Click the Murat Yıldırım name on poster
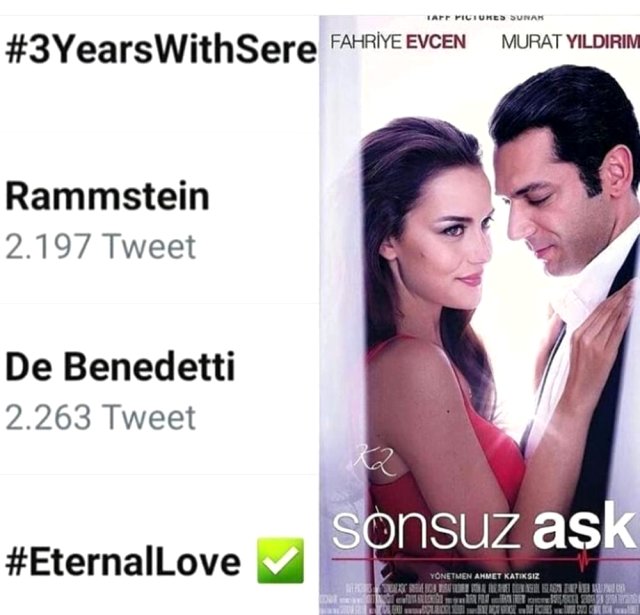The height and width of the screenshot is (615, 640). coord(570,42)
